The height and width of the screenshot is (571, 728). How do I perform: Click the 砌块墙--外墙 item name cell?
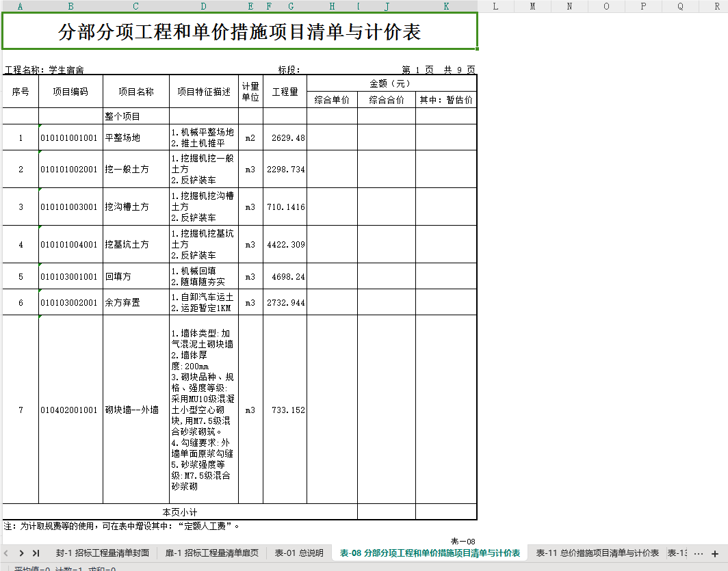coord(136,410)
